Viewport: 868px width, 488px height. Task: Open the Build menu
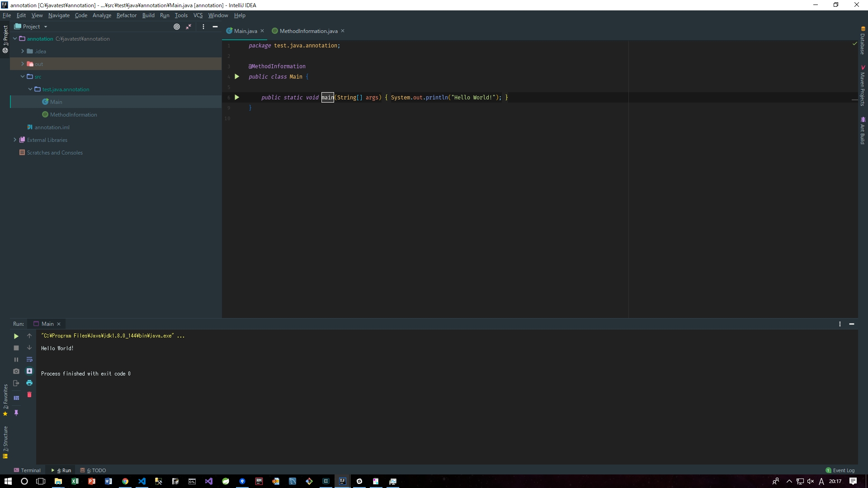coord(148,15)
